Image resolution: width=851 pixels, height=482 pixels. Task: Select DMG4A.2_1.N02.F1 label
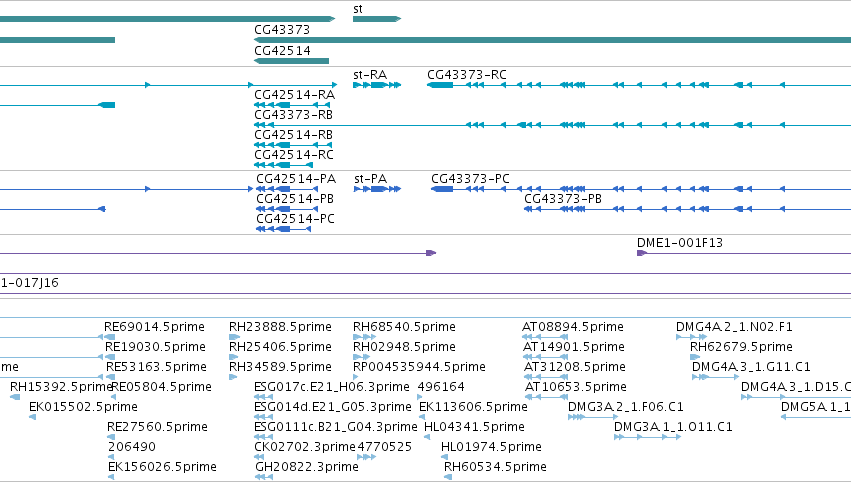coord(734,327)
